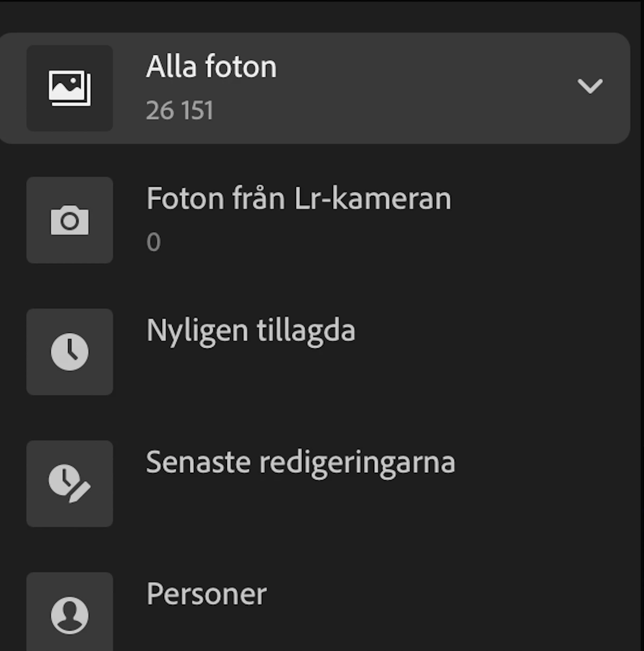This screenshot has width=644, height=651.
Task: Show Nyligen tillagda photos
Action: (251, 331)
